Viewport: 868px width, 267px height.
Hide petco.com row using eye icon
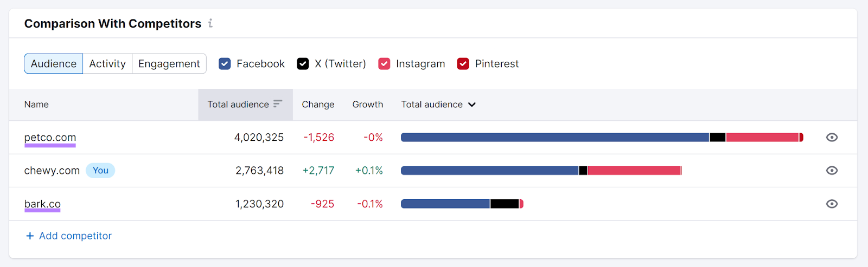click(832, 138)
